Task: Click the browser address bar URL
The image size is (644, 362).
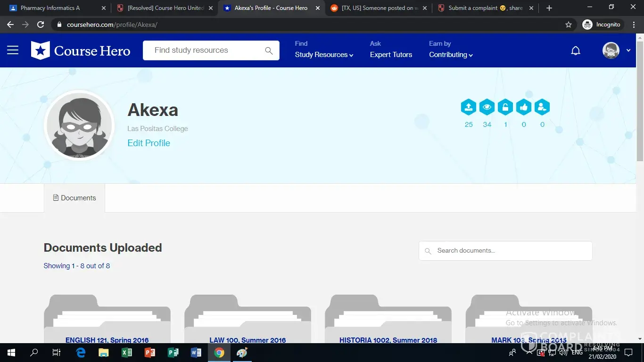Action: point(112,25)
